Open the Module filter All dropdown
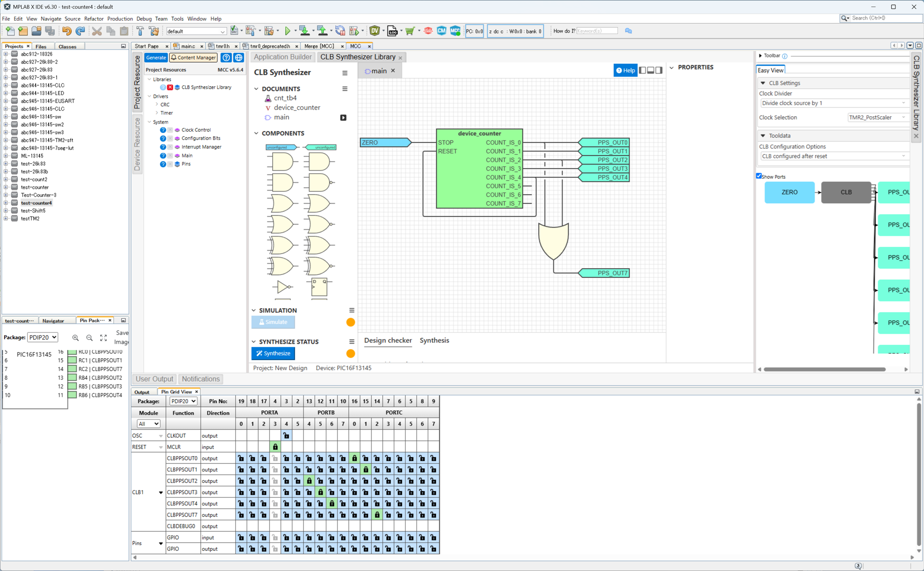The height and width of the screenshot is (571, 924). (148, 424)
